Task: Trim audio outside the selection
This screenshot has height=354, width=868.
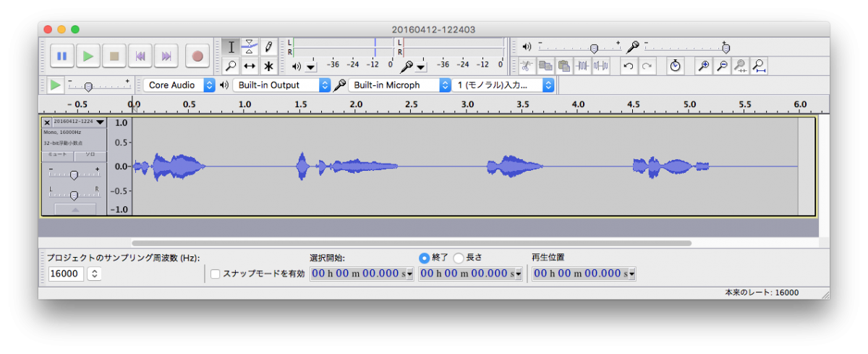Action: [582, 66]
